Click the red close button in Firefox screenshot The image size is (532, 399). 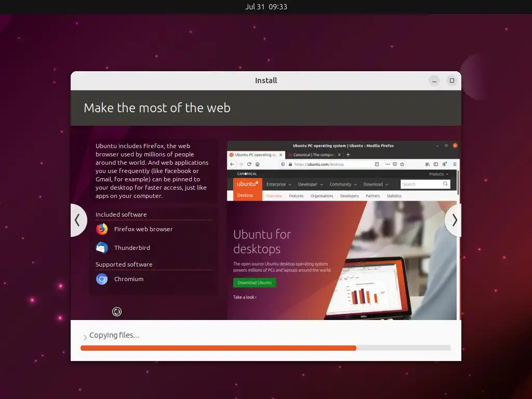(x=455, y=145)
